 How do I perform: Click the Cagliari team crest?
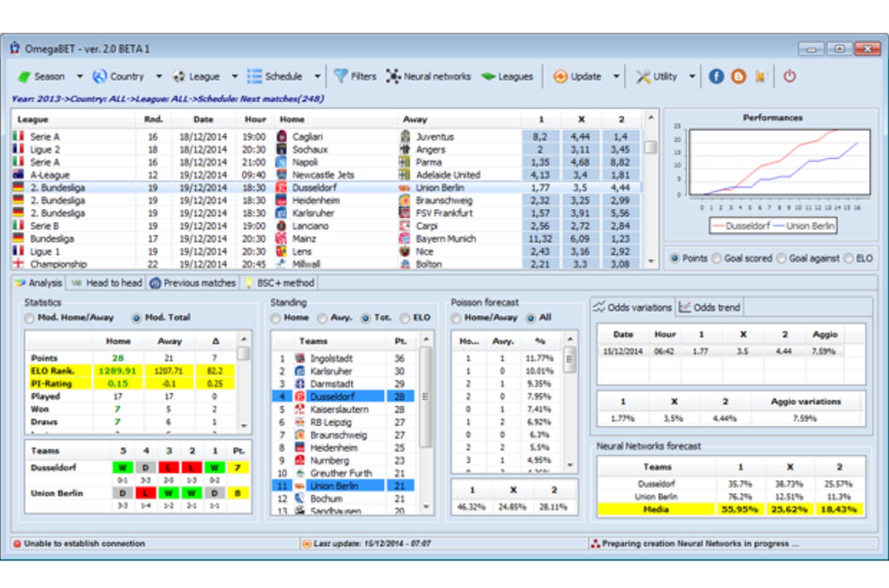click(x=281, y=136)
